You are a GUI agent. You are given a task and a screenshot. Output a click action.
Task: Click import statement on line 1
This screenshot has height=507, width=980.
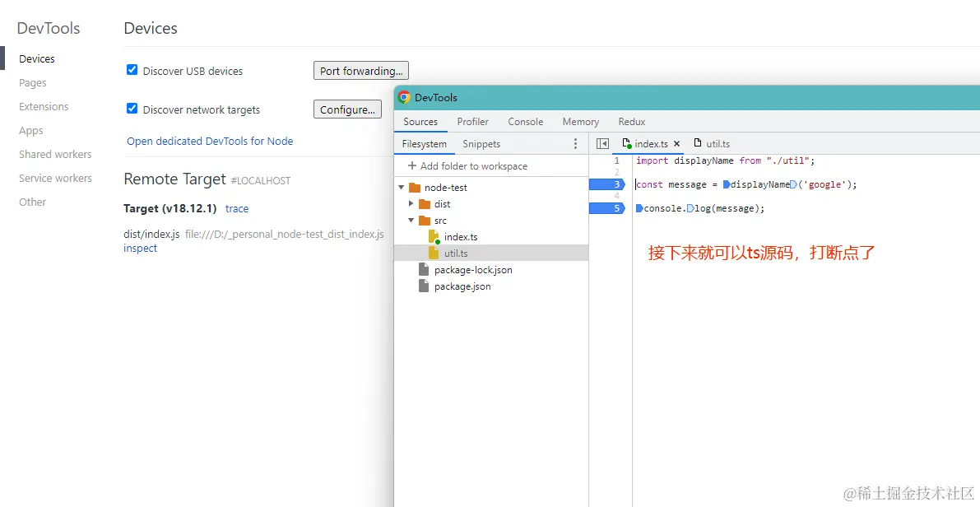tap(726, 160)
